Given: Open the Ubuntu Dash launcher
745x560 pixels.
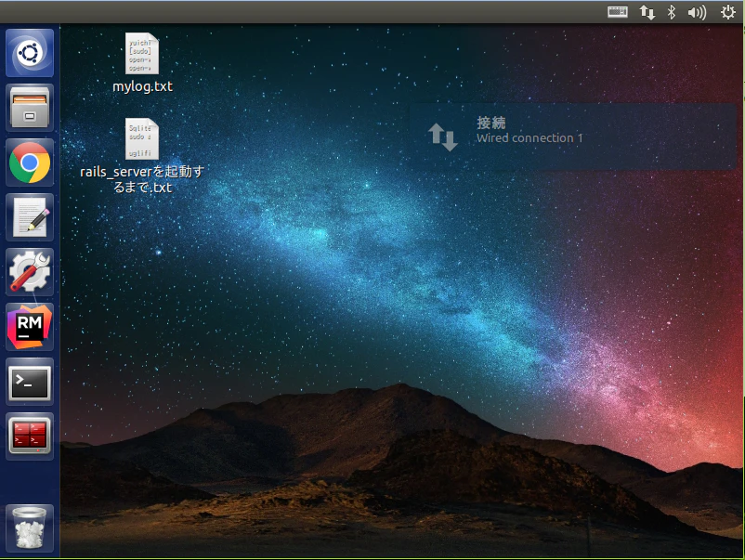Looking at the screenshot, I should coord(30,53).
